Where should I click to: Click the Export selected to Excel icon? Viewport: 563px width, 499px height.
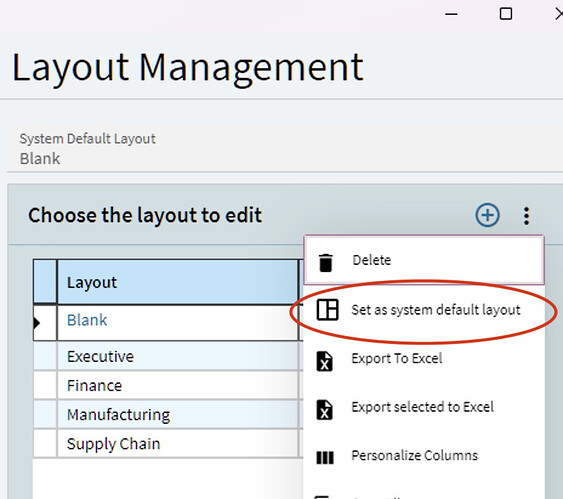[x=325, y=410]
